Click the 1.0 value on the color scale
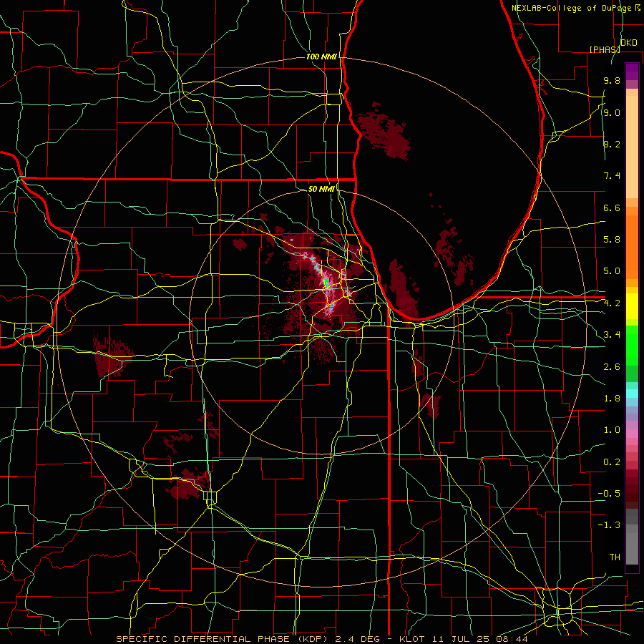The image size is (644, 644). coord(612,430)
